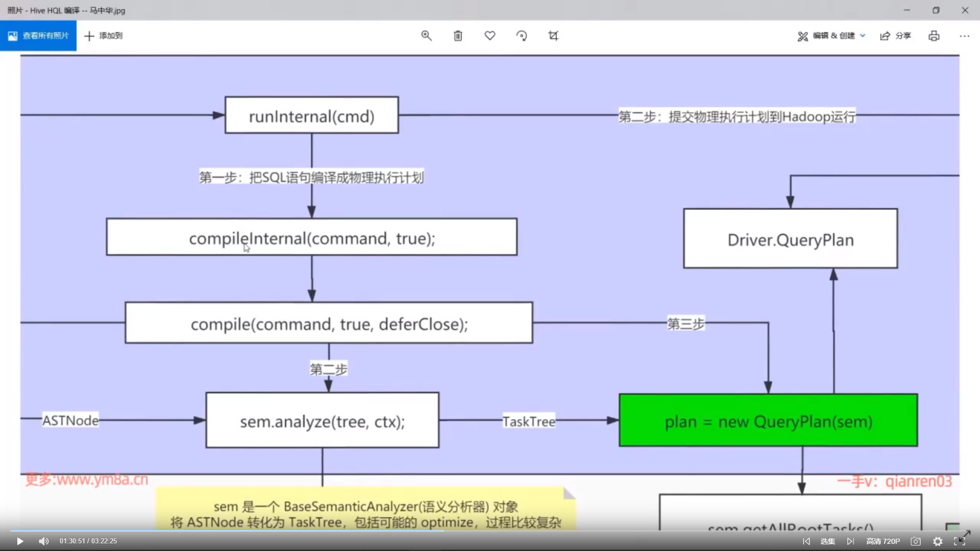Open the 高清 720P quality selector
This screenshot has width=980, height=551.
click(x=883, y=541)
